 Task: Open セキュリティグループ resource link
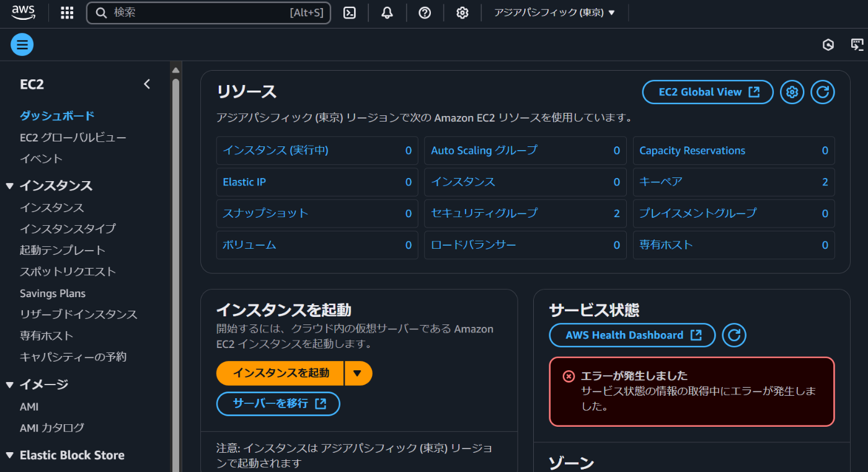tap(484, 213)
